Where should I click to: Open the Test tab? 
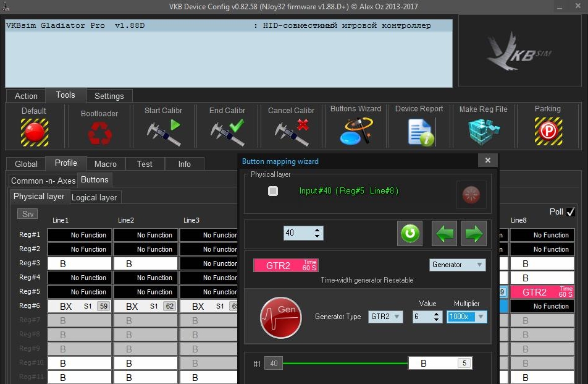(x=145, y=164)
